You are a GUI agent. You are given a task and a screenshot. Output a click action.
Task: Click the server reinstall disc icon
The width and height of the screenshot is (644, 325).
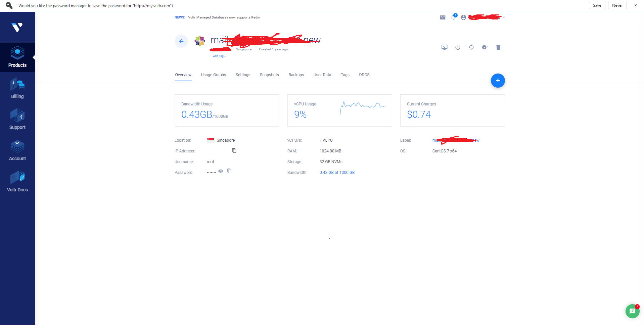point(485,47)
